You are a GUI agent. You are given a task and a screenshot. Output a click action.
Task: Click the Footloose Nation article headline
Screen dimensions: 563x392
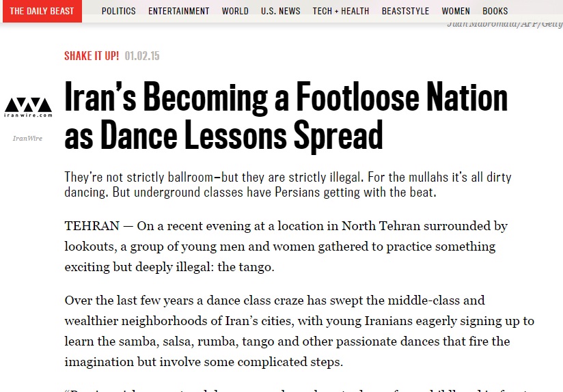[x=286, y=117]
